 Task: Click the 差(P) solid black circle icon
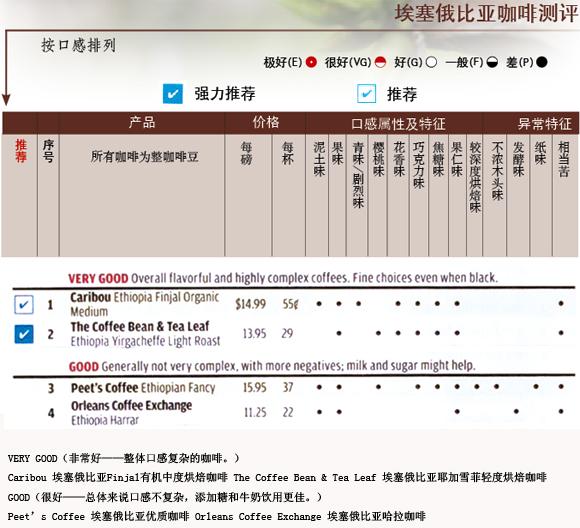click(x=542, y=62)
